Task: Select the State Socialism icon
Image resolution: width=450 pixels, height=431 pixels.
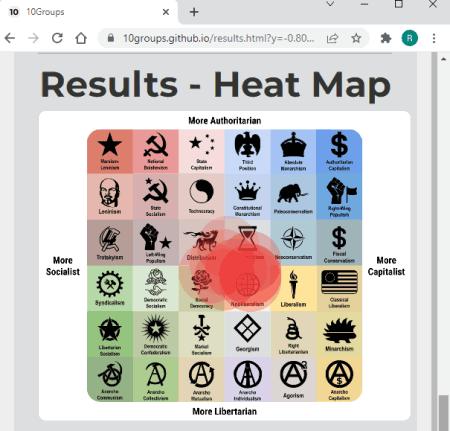Action: click(156, 190)
